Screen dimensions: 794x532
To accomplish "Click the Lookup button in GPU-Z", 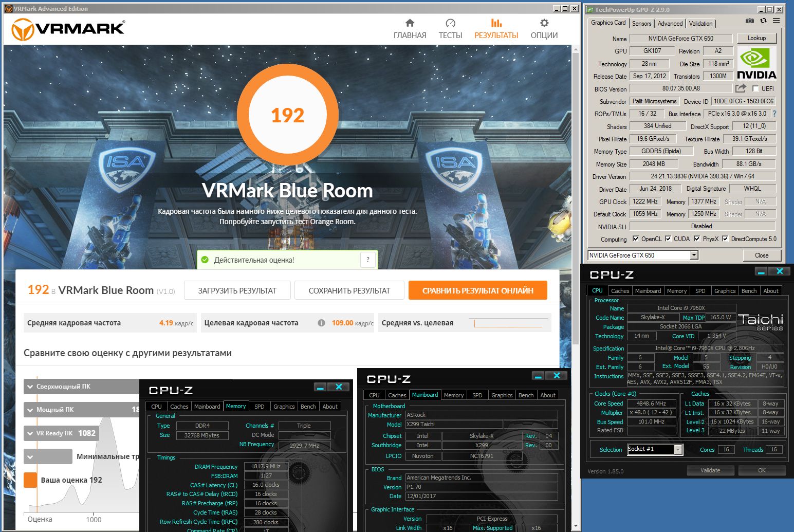I will [756, 38].
